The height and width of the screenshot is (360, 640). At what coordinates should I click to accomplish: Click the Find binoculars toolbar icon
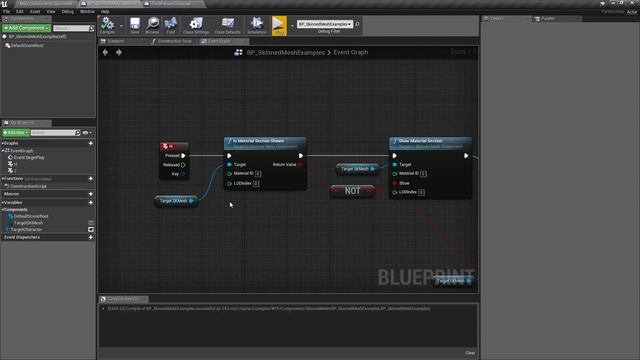tap(171, 25)
